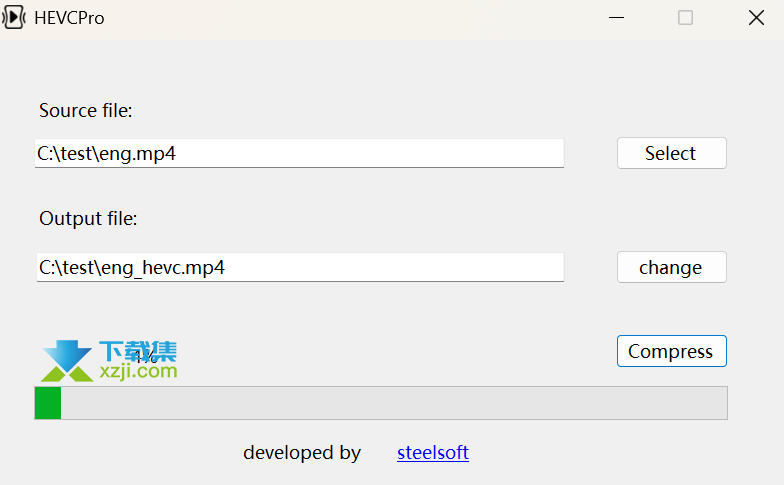Click the empty gray area of progress bar
This screenshot has width=784, height=485.
[394, 403]
